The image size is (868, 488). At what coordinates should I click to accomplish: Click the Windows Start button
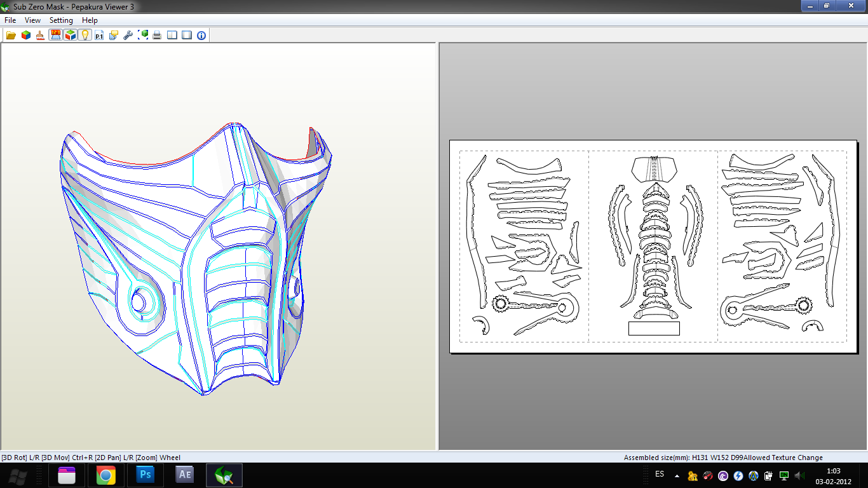(17, 475)
